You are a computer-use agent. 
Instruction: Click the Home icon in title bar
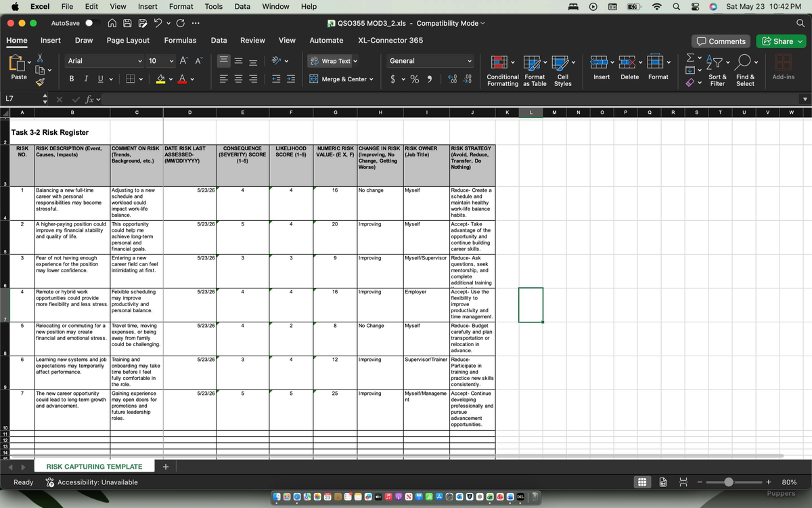114,23
